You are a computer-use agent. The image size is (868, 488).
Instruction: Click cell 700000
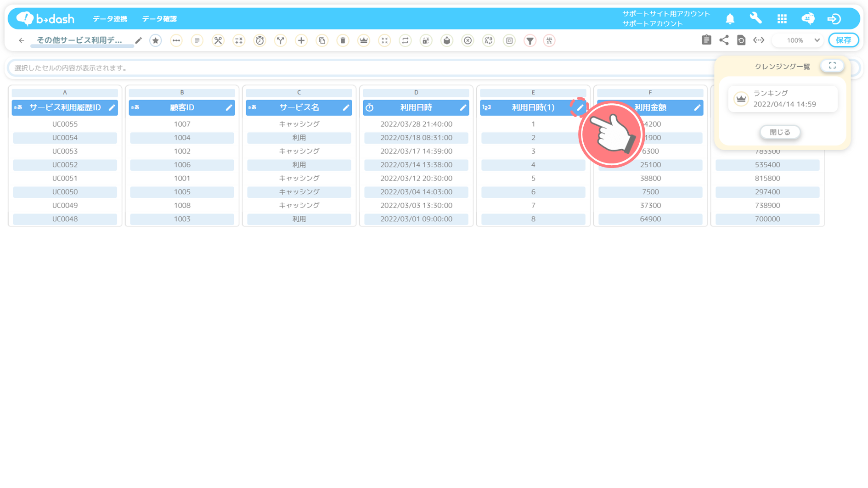point(767,219)
